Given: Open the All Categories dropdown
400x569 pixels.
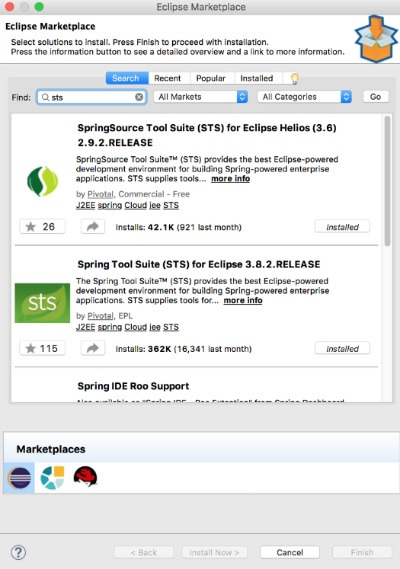Looking at the screenshot, I should pos(305,97).
